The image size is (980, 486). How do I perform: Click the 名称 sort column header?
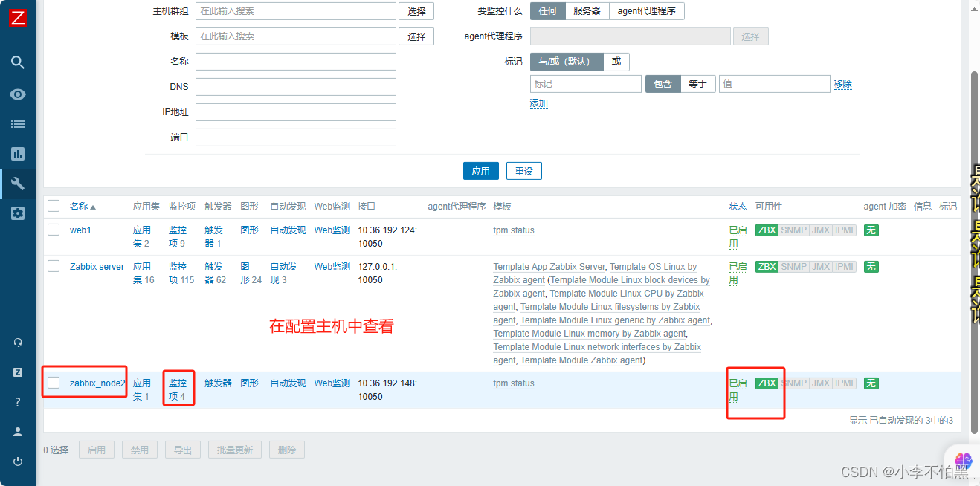83,207
